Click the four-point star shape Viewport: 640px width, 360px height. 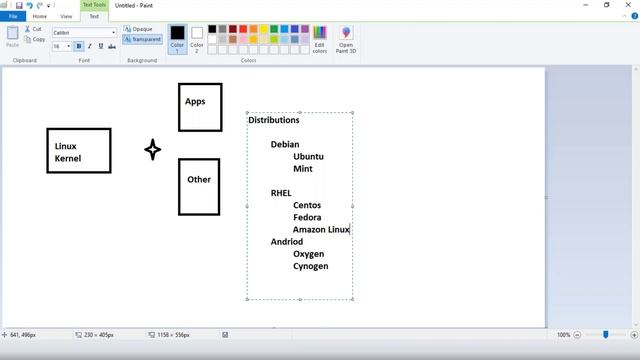point(153,150)
